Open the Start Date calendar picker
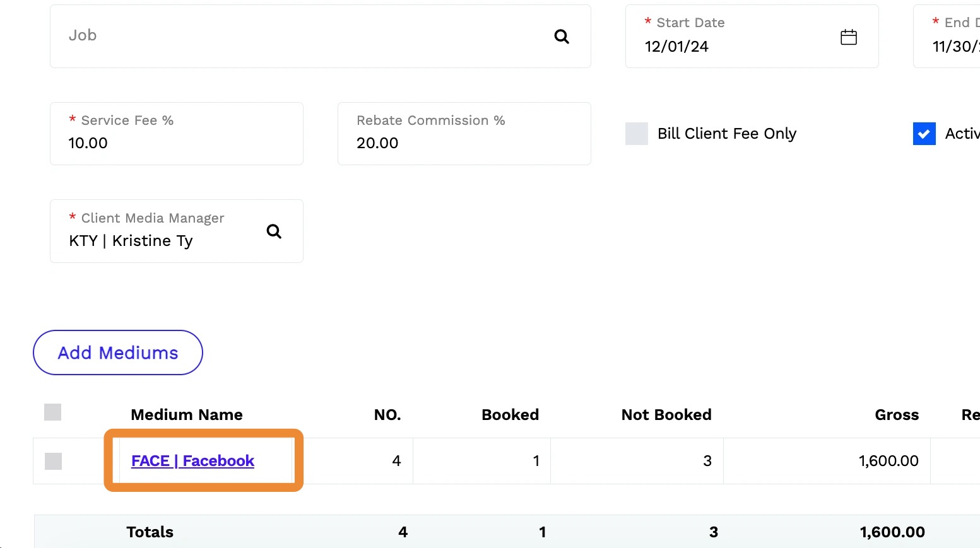This screenshot has width=980, height=548. [848, 37]
